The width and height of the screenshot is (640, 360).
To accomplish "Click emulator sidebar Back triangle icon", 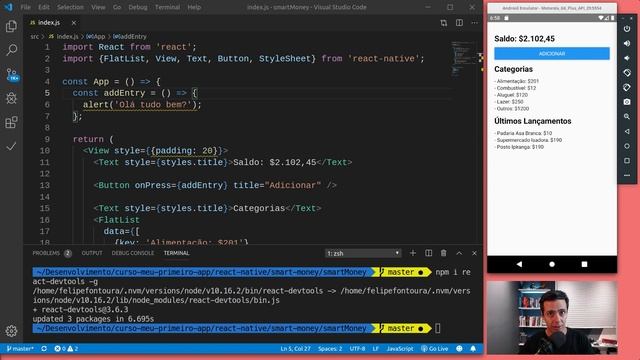I will [627, 131].
